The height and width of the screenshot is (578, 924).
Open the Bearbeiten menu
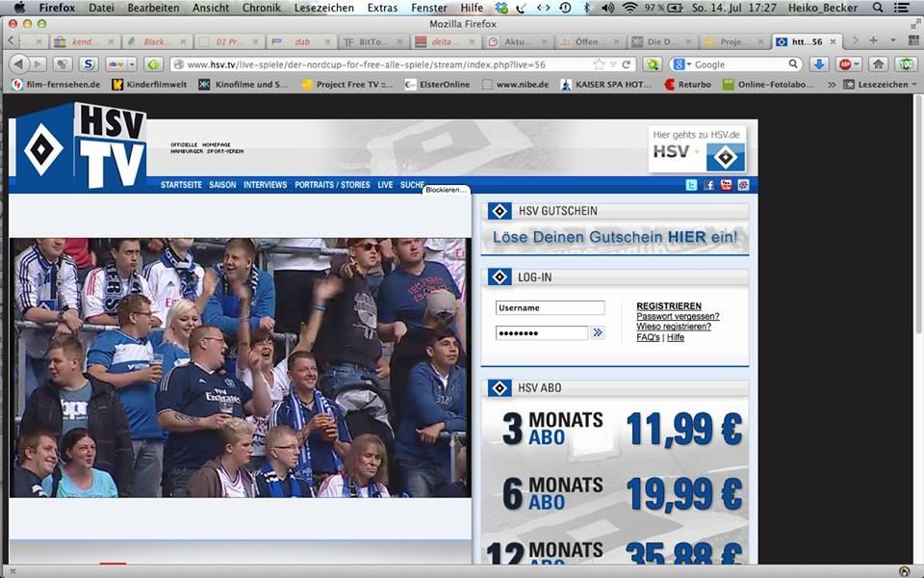153,8
